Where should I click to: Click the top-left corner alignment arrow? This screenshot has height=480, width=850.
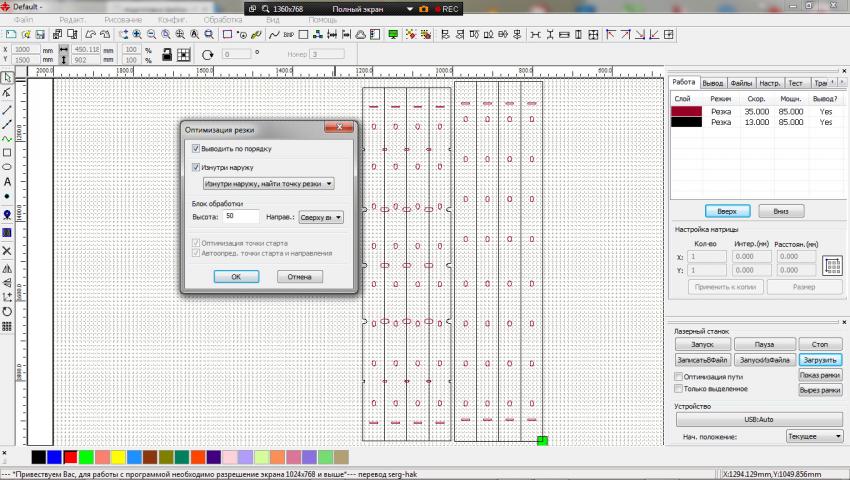[611, 34]
